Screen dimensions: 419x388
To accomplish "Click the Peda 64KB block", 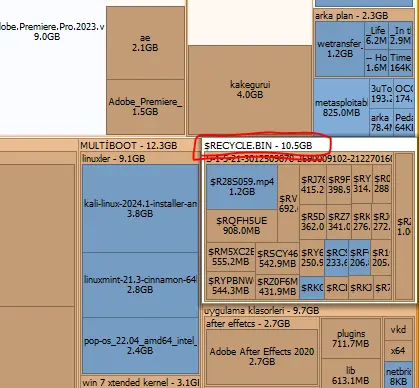I will [403, 122].
